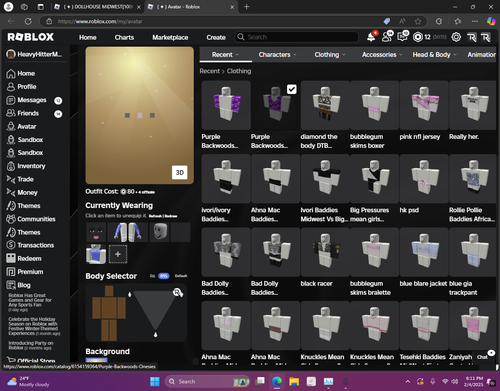The image size is (500, 391).
Task: Expand the Clothing dropdown chevron
Action: (344, 55)
